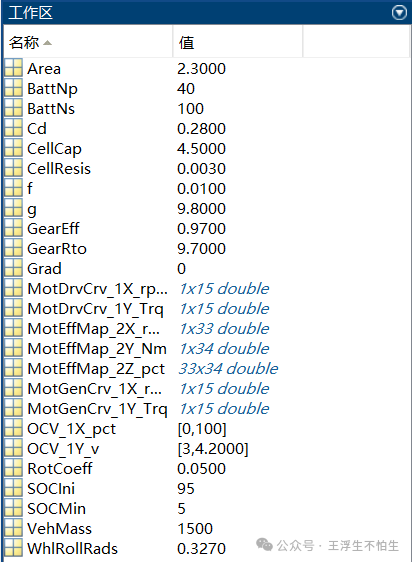Image resolution: width=412 pixels, height=562 pixels.
Task: Click the matrix icon beside Grad
Action: [x=14, y=269]
